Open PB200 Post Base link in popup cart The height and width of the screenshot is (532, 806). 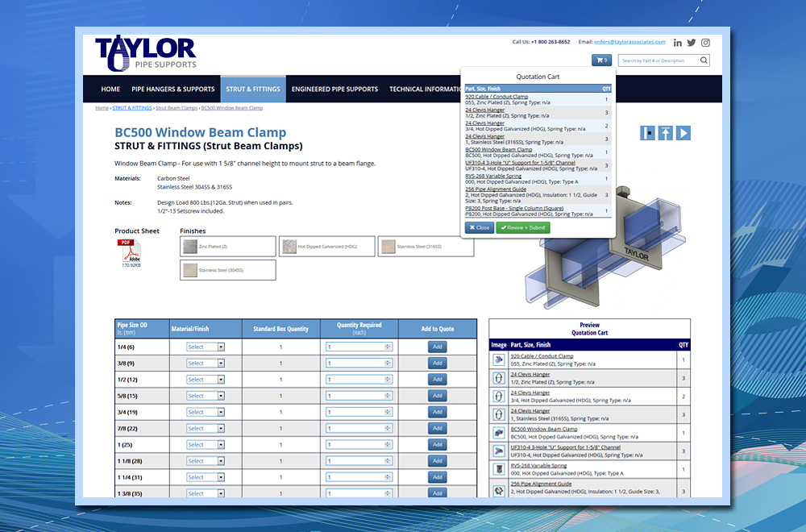514,208
